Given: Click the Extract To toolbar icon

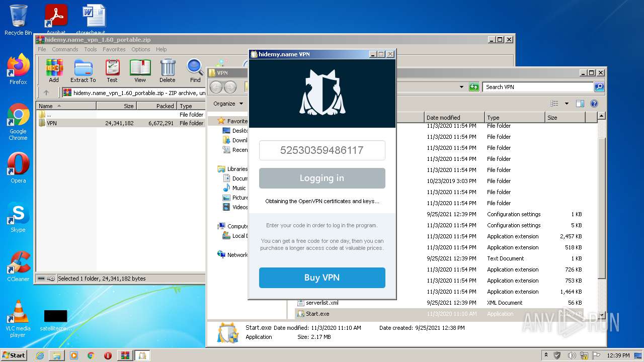Looking at the screenshot, I should pyautogui.click(x=83, y=70).
